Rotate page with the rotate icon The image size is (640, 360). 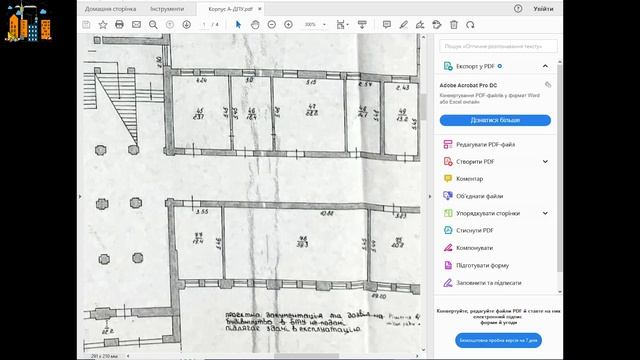tap(470, 24)
